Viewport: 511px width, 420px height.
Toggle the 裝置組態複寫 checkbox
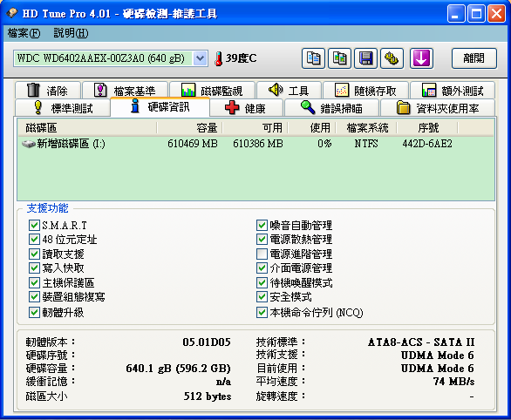pos(34,296)
